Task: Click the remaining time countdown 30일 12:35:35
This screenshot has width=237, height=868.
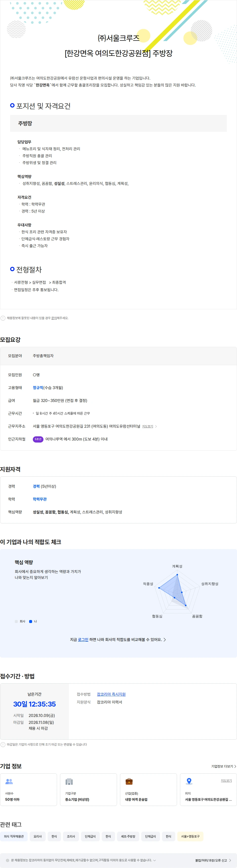Action: [34, 704]
